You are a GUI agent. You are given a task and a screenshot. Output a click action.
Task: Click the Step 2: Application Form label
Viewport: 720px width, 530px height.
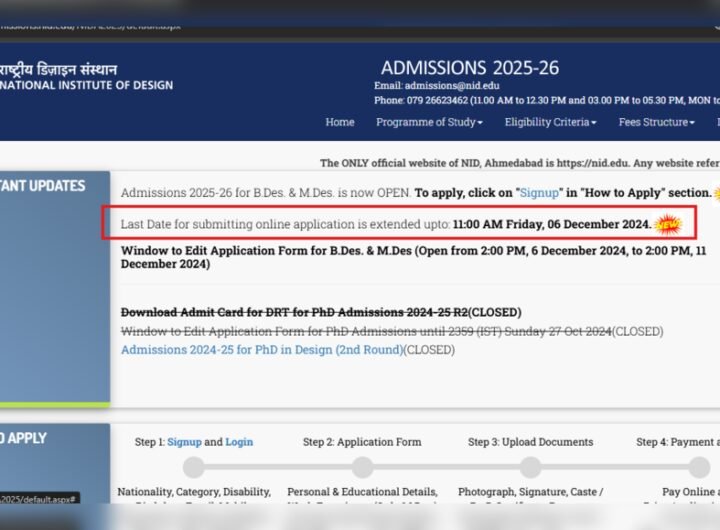coord(362,442)
